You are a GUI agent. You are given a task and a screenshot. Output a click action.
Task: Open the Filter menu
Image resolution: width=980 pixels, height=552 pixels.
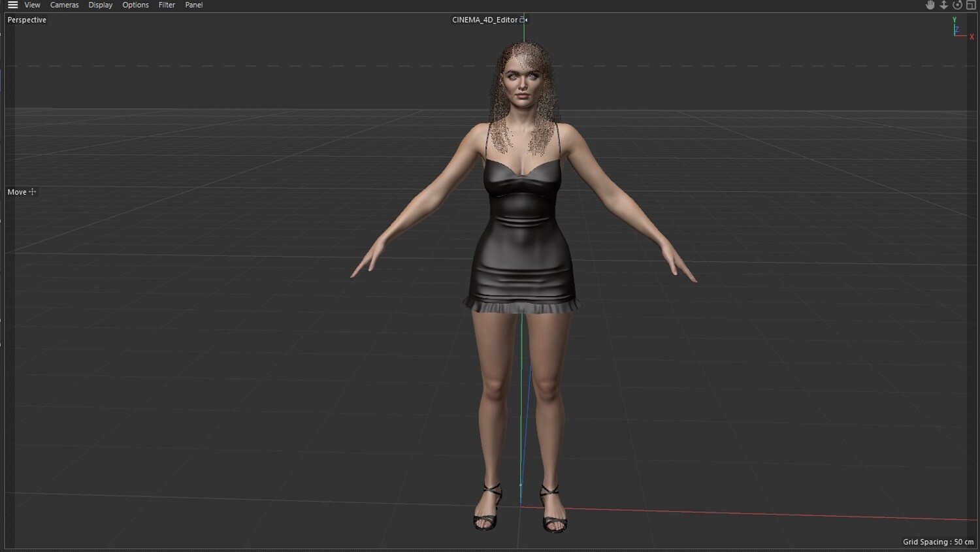pyautogui.click(x=167, y=5)
